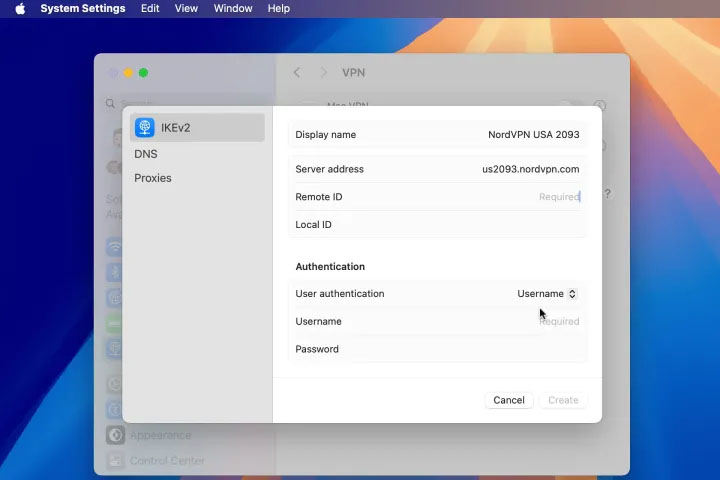Viewport: 720px width, 480px height.
Task: Click the IKEv2 globe icon
Action: tap(145, 128)
